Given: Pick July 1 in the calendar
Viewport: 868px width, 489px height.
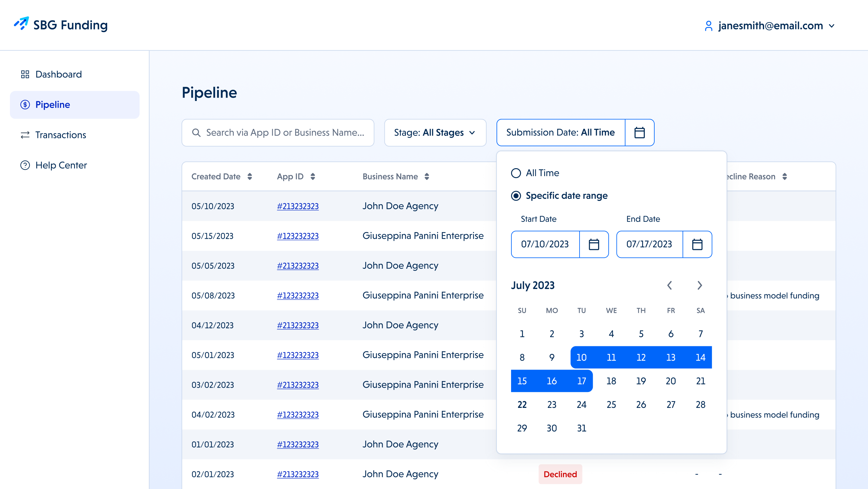Looking at the screenshot, I should [x=522, y=333].
